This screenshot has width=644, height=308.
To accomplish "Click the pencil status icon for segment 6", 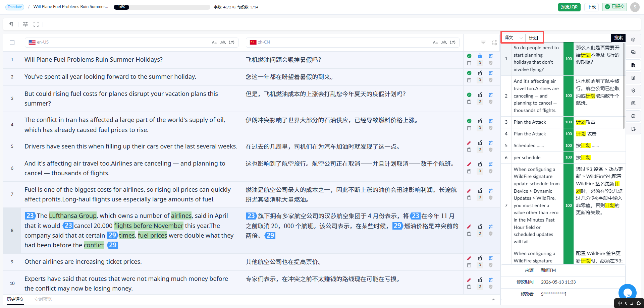I will click(469, 164).
